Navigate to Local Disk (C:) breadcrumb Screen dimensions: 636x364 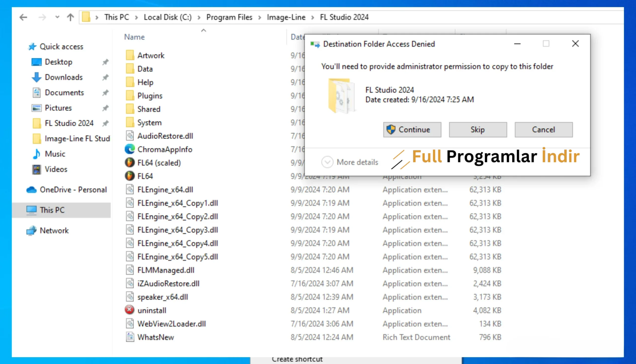pyautogui.click(x=168, y=17)
